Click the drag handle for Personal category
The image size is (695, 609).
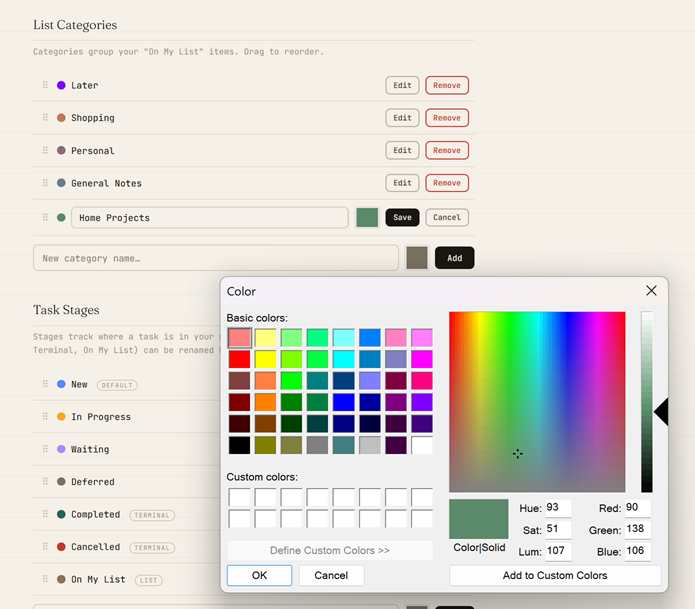tap(45, 150)
